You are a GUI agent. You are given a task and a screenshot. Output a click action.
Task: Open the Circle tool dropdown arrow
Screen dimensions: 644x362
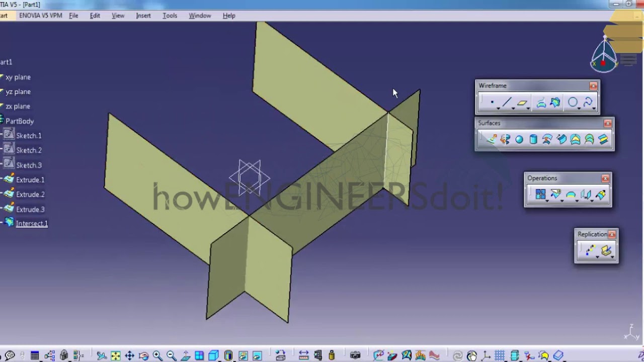[x=579, y=108]
